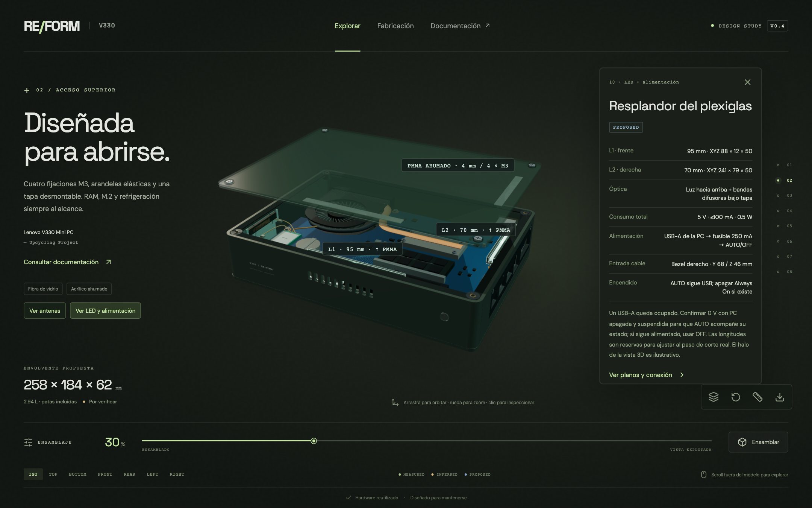The width and height of the screenshot is (812, 508).
Task: Click the Ensamblar button
Action: tap(758, 442)
